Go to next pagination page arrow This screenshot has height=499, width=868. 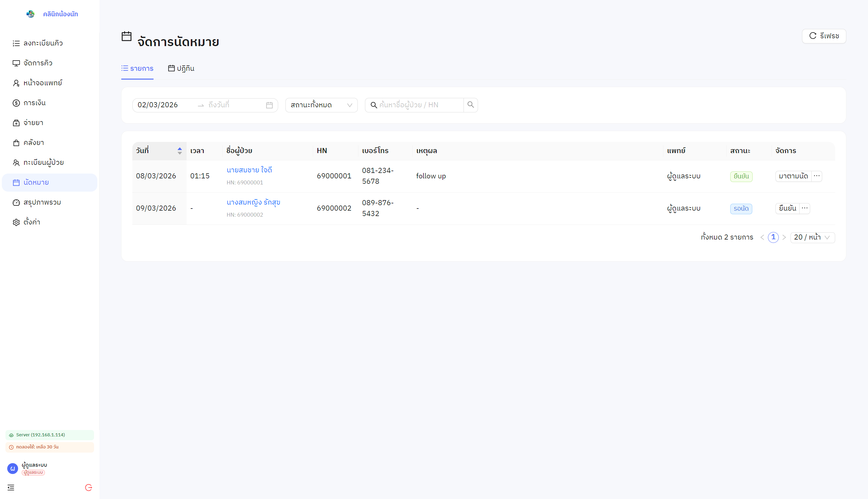coord(784,237)
